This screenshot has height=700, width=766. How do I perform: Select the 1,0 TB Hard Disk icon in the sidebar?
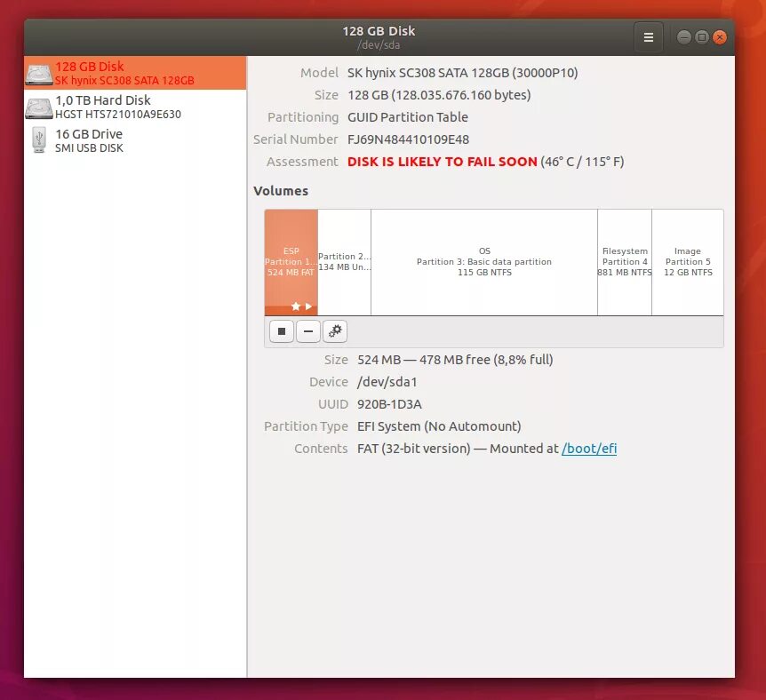click(39, 107)
